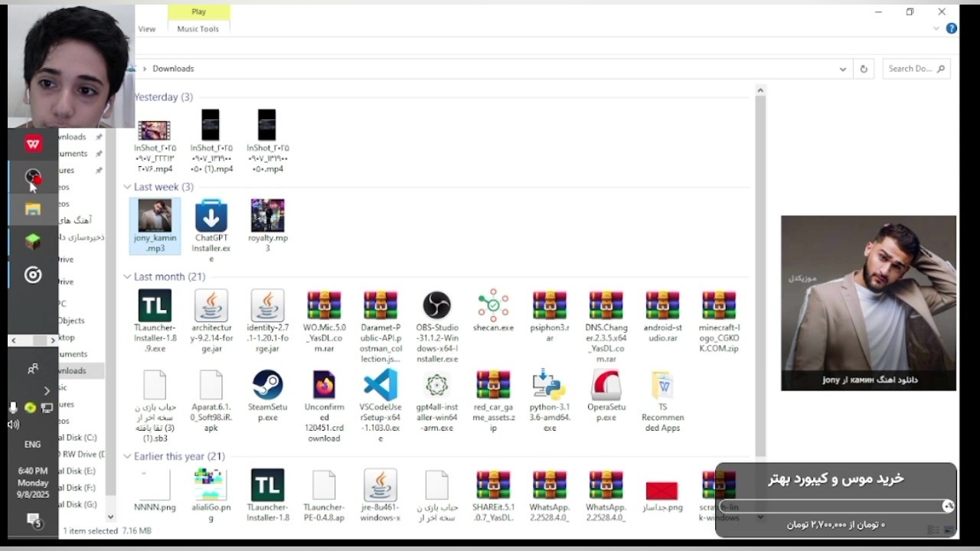
Task: Select identity-2.7.1-1.20.1-forge.jar
Action: point(267,321)
